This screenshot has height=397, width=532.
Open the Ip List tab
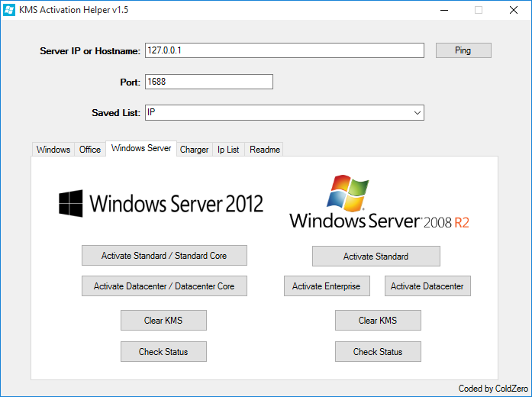click(228, 150)
